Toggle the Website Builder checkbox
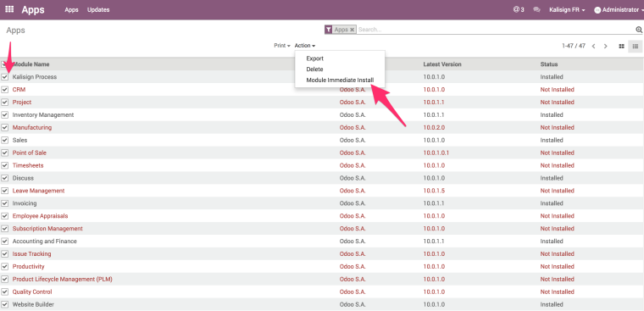 5,305
